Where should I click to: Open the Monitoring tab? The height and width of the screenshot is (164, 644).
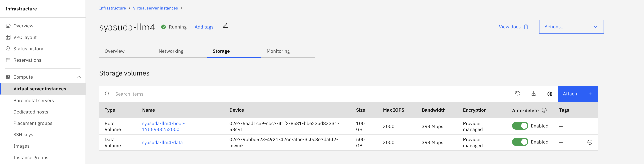pyautogui.click(x=278, y=51)
